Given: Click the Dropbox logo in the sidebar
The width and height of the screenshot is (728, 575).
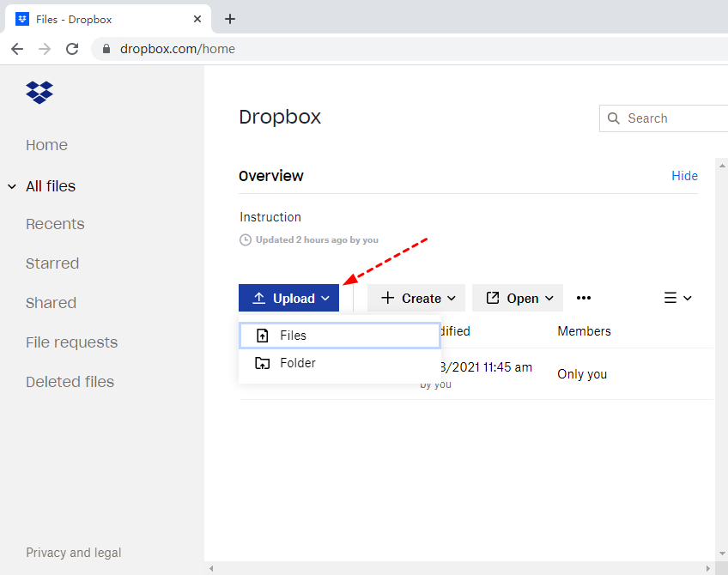Looking at the screenshot, I should pyautogui.click(x=39, y=92).
